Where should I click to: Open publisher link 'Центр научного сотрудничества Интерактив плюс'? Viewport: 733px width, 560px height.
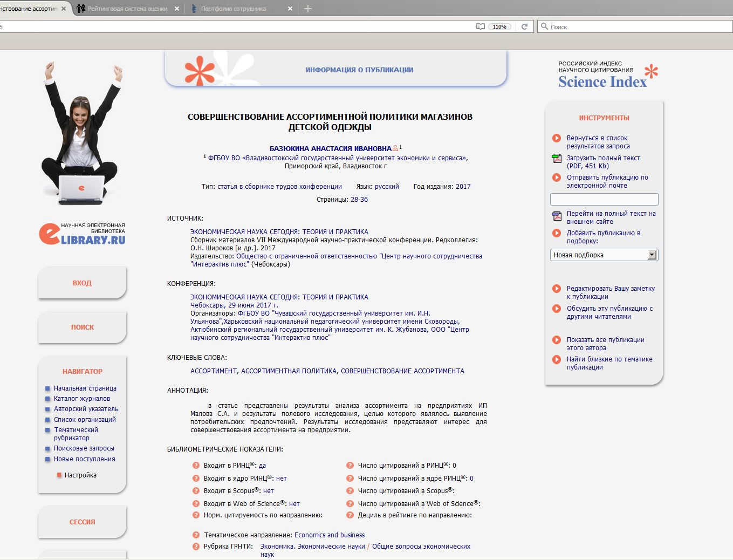click(336, 260)
